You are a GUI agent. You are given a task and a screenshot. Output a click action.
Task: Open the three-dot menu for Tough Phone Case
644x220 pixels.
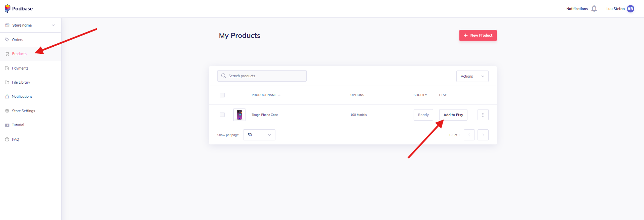[483, 115]
